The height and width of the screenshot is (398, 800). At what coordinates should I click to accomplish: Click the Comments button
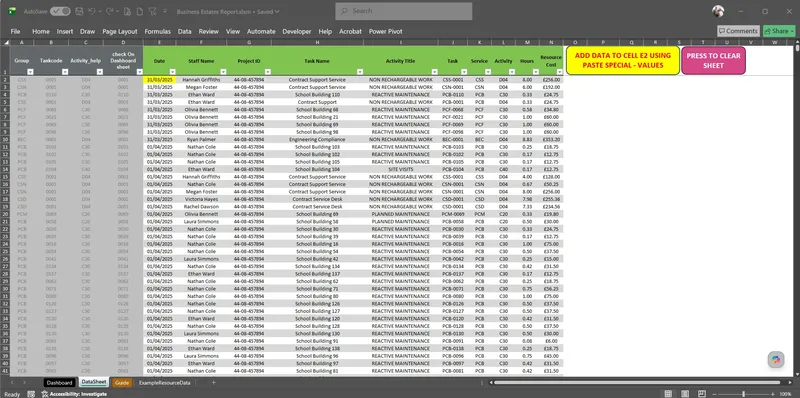tap(738, 31)
